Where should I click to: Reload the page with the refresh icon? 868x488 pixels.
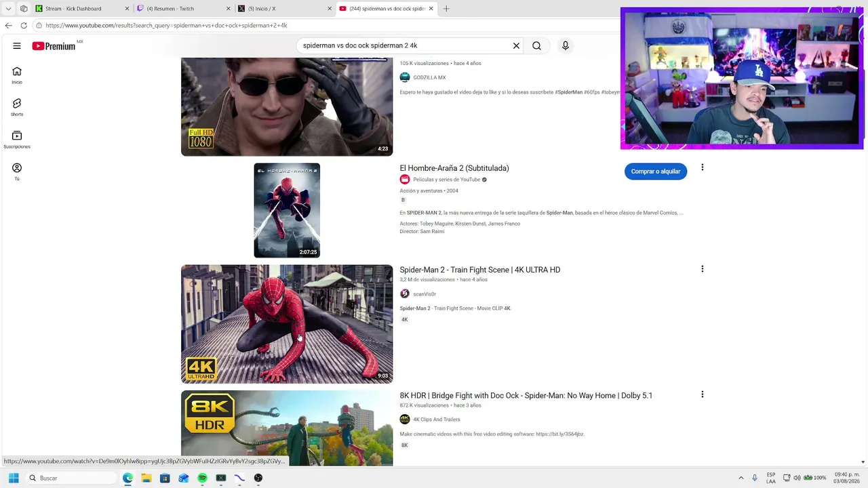pyautogui.click(x=24, y=25)
